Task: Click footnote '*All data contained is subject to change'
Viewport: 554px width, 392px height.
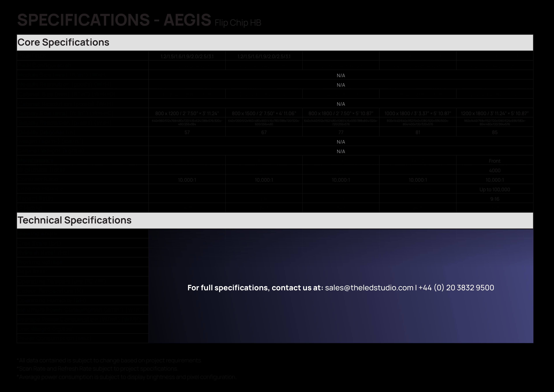Action: 109,360
